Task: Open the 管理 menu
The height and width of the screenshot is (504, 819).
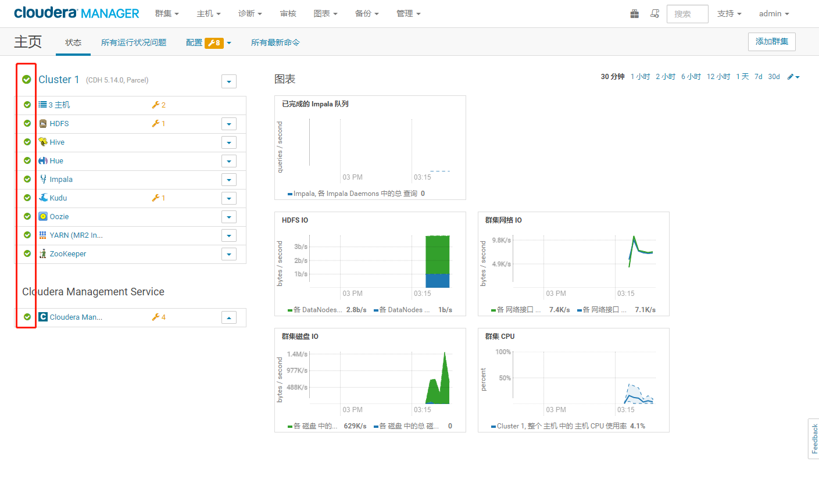Action: coord(409,13)
